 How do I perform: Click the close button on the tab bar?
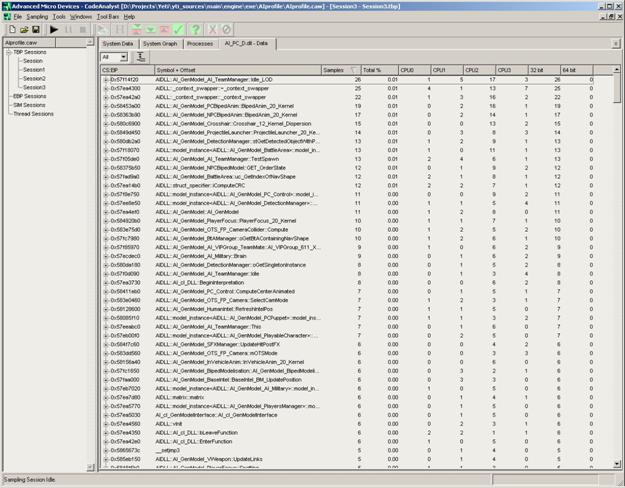coord(618,44)
